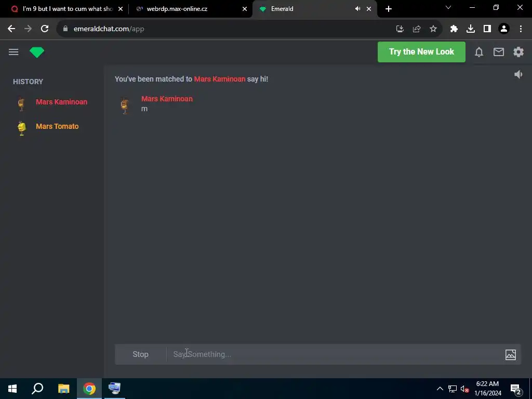Open the Emerald settings gear
This screenshot has width=532, height=399.
pyautogui.click(x=518, y=52)
